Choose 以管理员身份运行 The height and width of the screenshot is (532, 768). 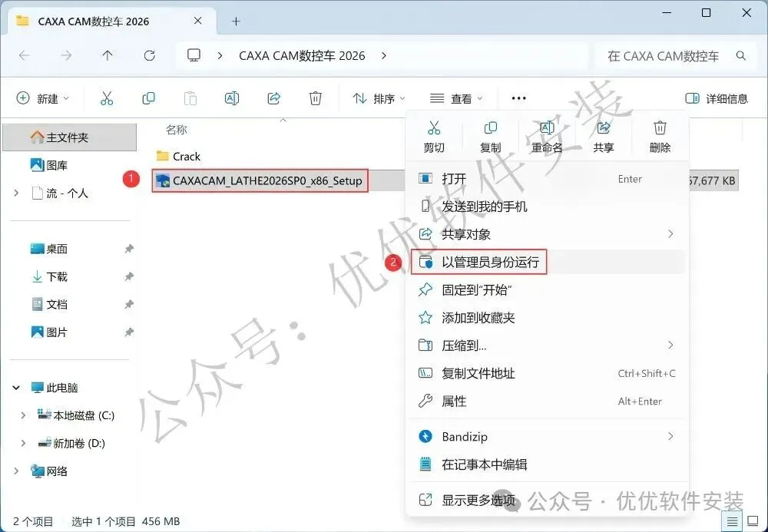point(547,262)
